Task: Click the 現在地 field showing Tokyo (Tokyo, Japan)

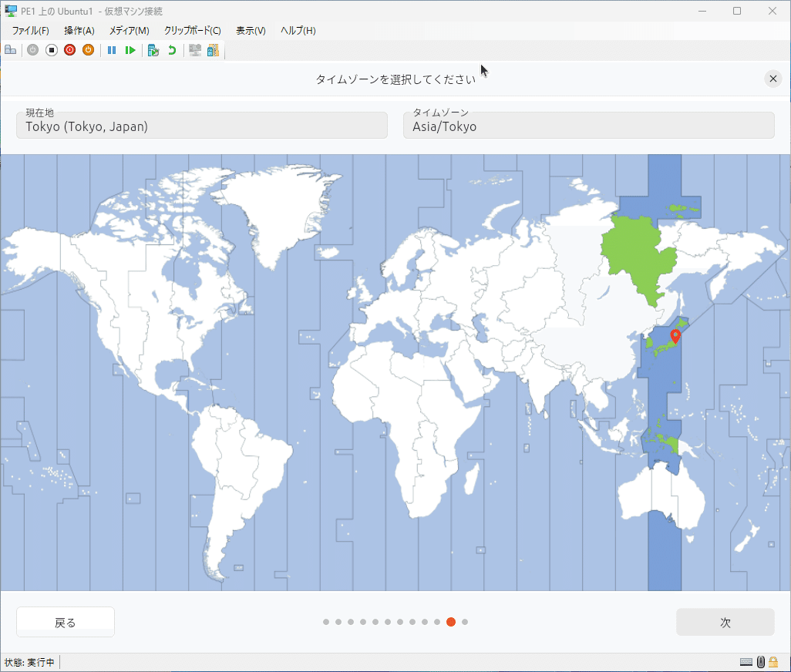Action: click(x=202, y=125)
